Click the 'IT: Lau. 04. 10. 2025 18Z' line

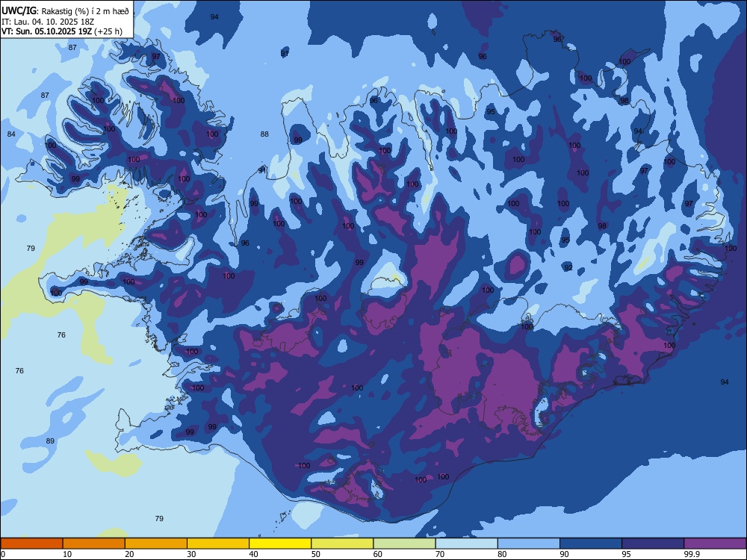(x=48, y=22)
